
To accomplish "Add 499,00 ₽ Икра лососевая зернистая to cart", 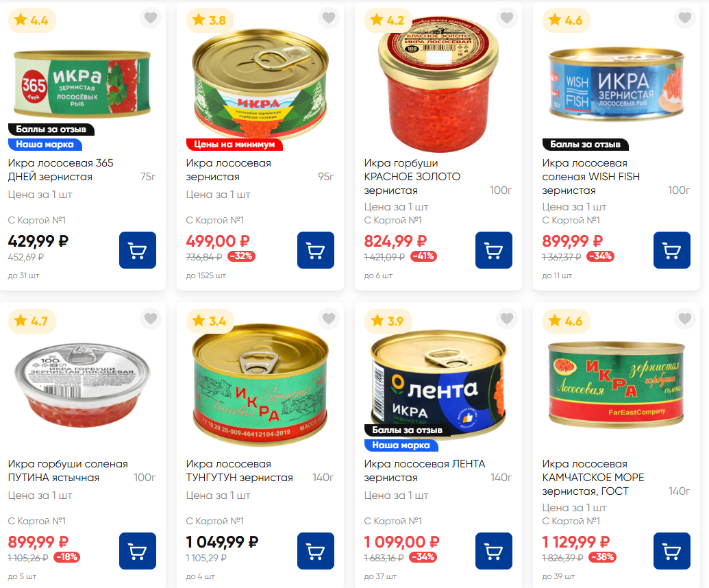I will pos(316,250).
